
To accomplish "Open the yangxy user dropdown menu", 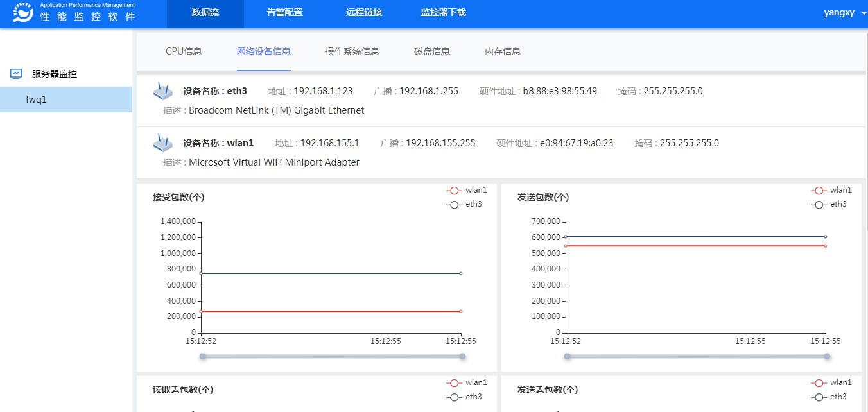I will click(844, 12).
